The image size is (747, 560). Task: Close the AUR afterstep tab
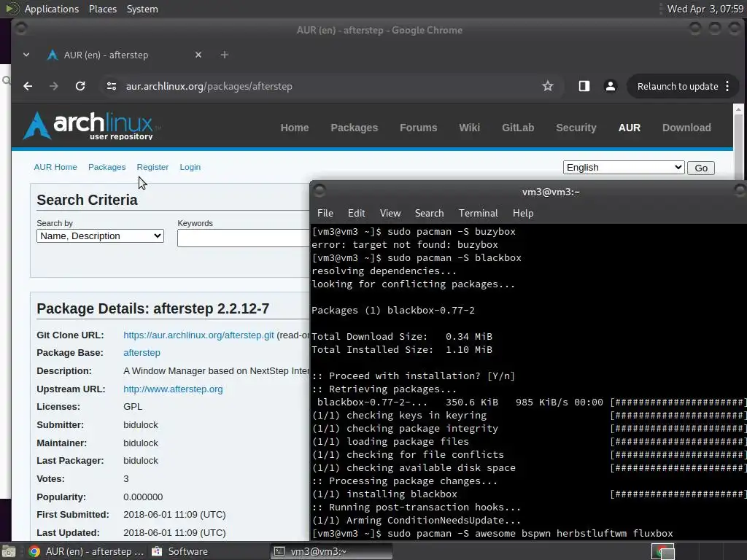coord(198,55)
